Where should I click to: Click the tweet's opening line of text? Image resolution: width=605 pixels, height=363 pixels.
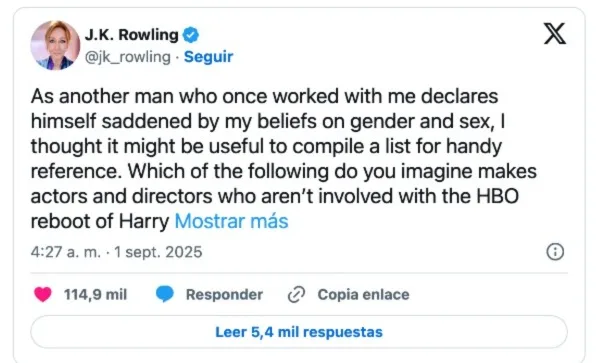tap(264, 96)
